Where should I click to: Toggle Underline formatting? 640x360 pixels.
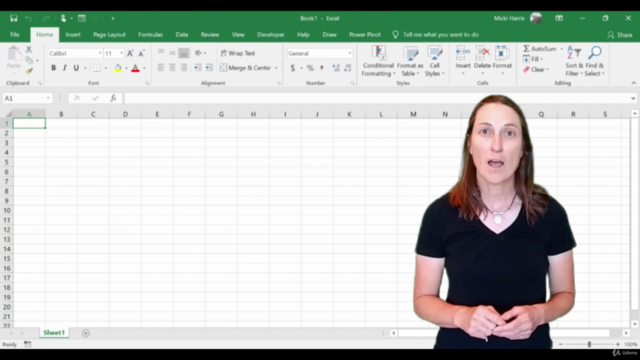[x=76, y=68]
